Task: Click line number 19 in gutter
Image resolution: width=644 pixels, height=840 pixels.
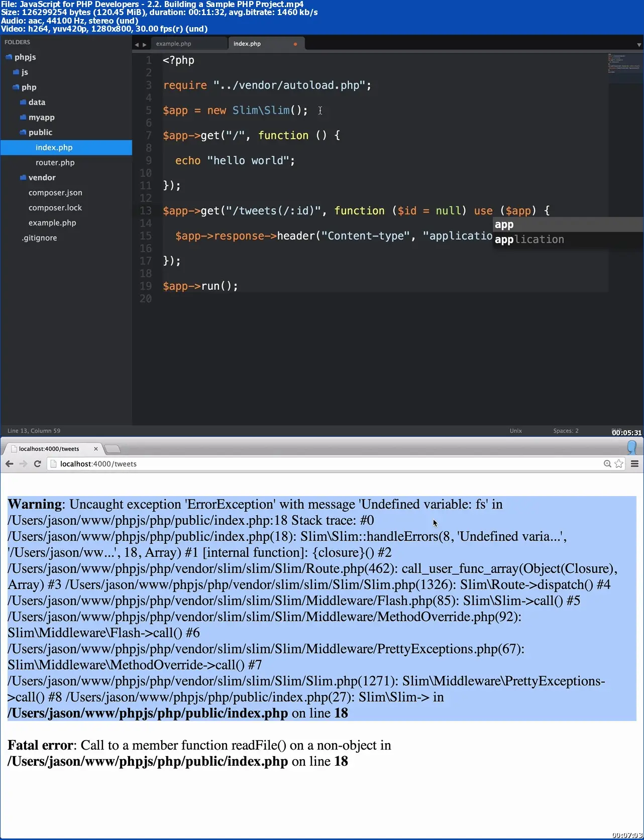Action: [146, 286]
